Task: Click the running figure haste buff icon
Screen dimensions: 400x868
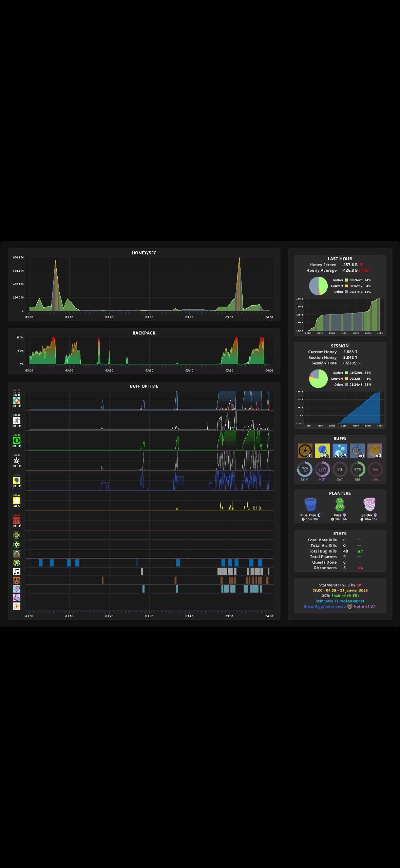Action: 17,420
